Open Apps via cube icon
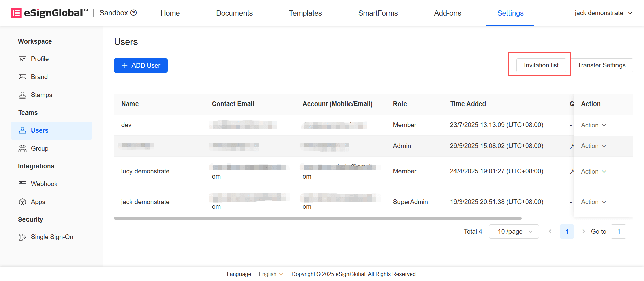The image size is (644, 281). (x=22, y=202)
